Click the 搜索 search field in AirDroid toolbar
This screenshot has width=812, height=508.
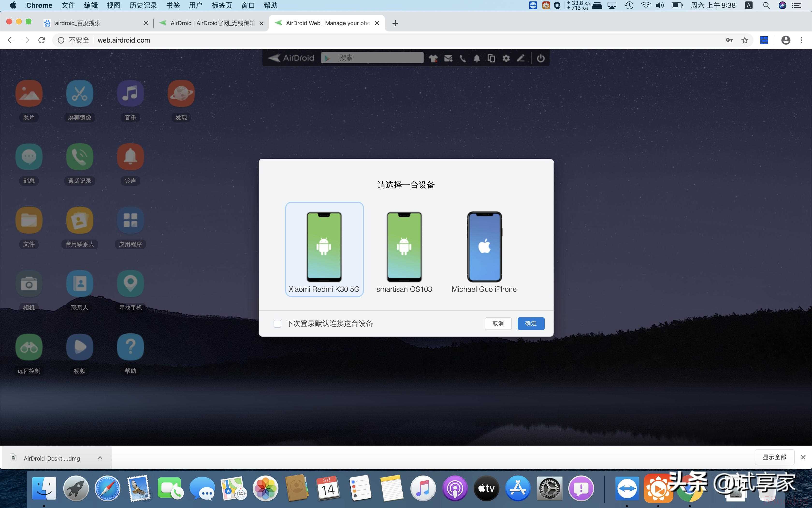pos(372,58)
